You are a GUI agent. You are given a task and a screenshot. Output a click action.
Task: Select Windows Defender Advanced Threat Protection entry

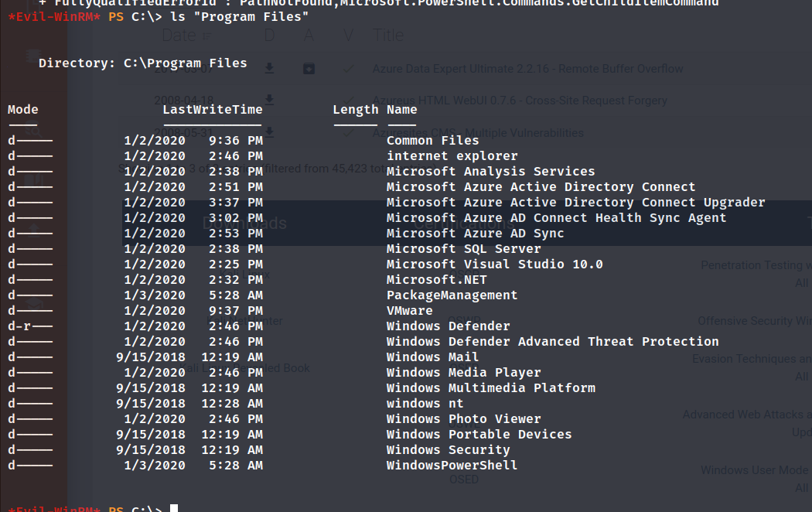pyautogui.click(x=553, y=342)
